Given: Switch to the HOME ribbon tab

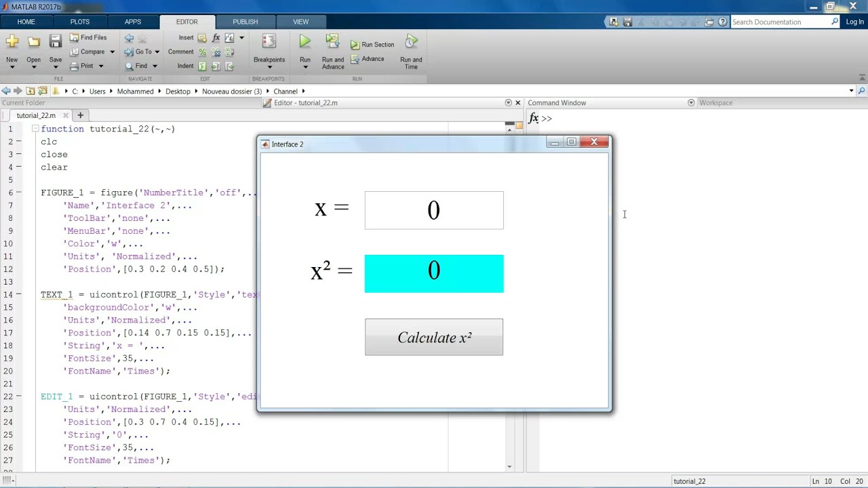Looking at the screenshot, I should (x=26, y=22).
